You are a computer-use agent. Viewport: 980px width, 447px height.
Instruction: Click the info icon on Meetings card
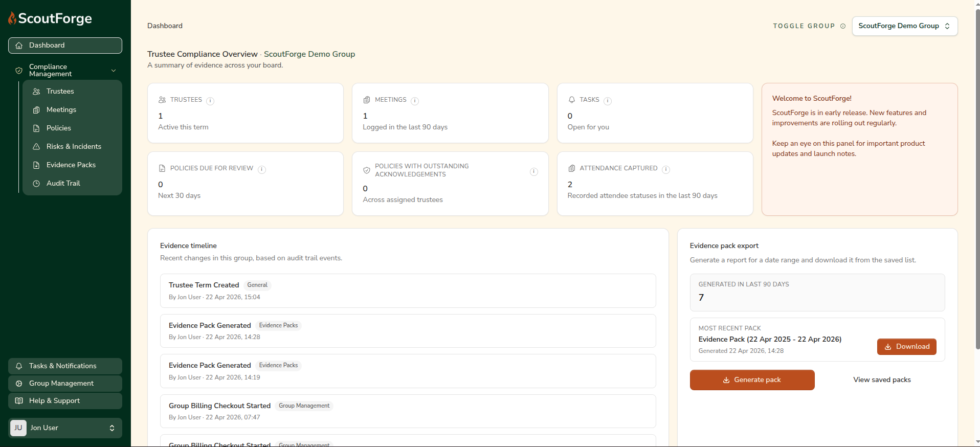(x=415, y=101)
